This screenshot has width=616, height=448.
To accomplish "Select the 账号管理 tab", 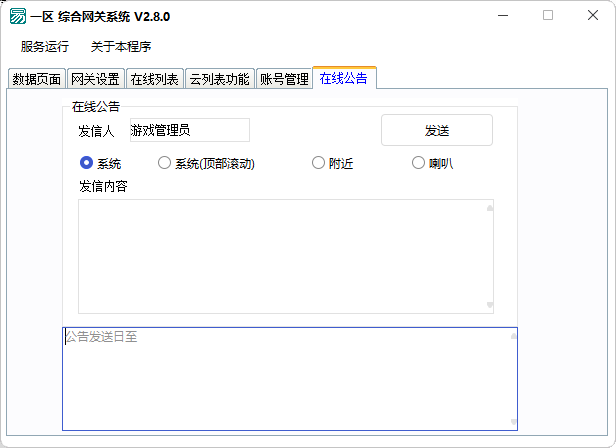I will [284, 80].
